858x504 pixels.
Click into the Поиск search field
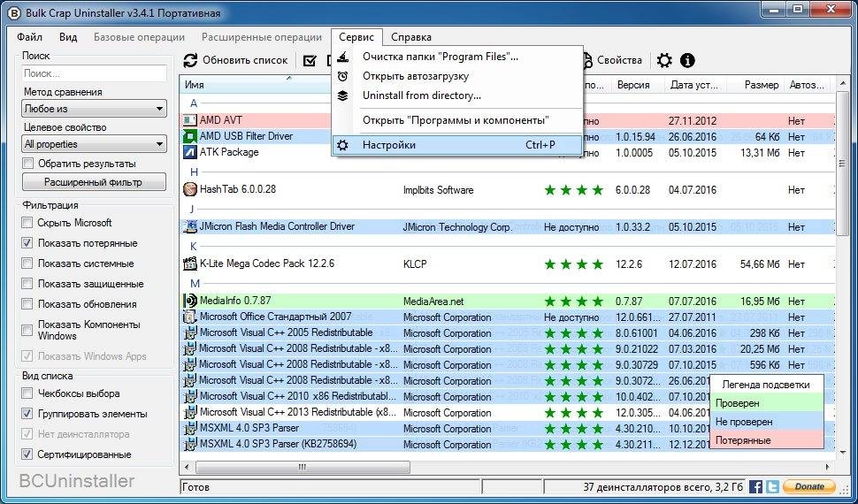(x=94, y=73)
